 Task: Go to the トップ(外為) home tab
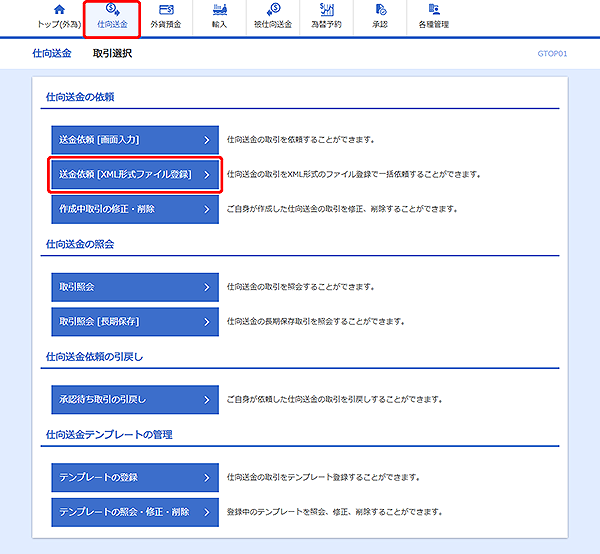pyautogui.click(x=59, y=18)
